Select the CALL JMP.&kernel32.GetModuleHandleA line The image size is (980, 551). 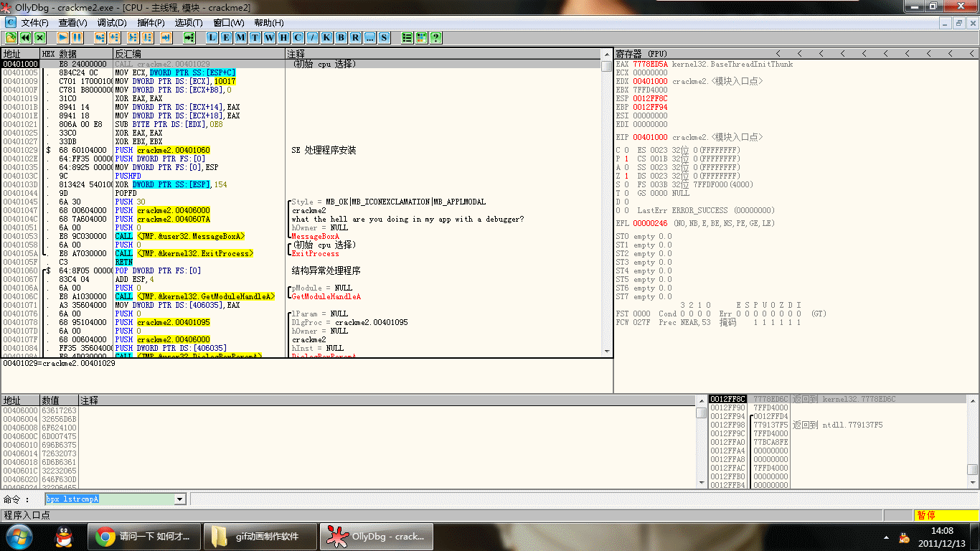(195, 296)
